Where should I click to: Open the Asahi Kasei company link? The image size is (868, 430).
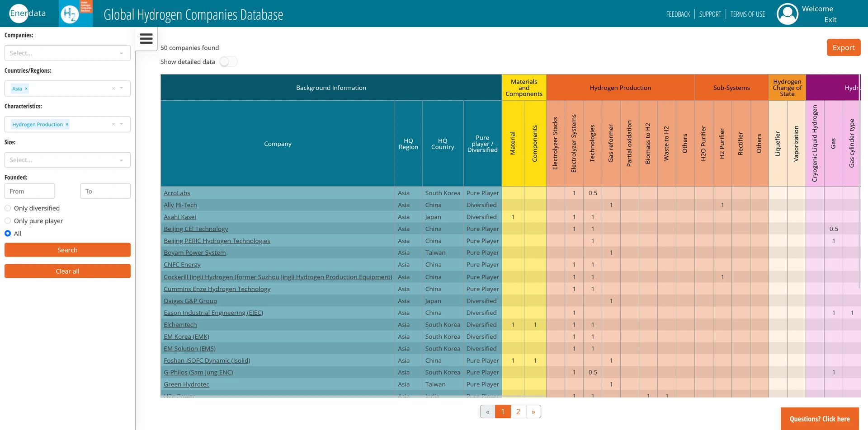(x=180, y=217)
